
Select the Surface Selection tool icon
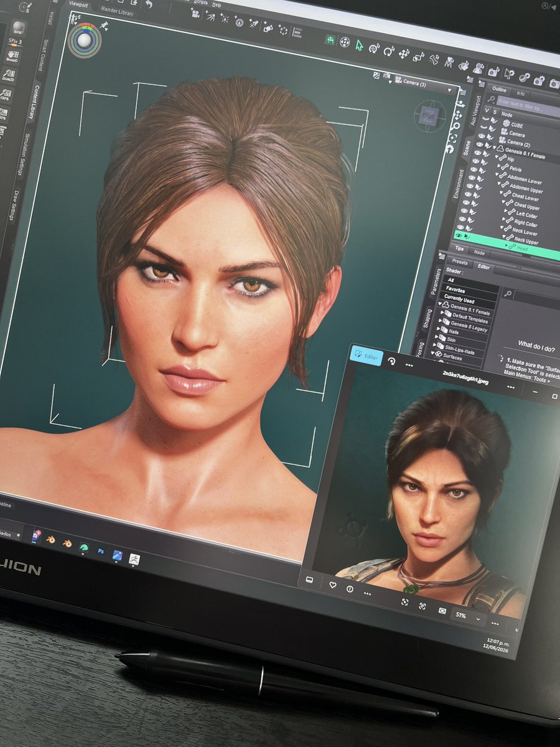pos(464,65)
